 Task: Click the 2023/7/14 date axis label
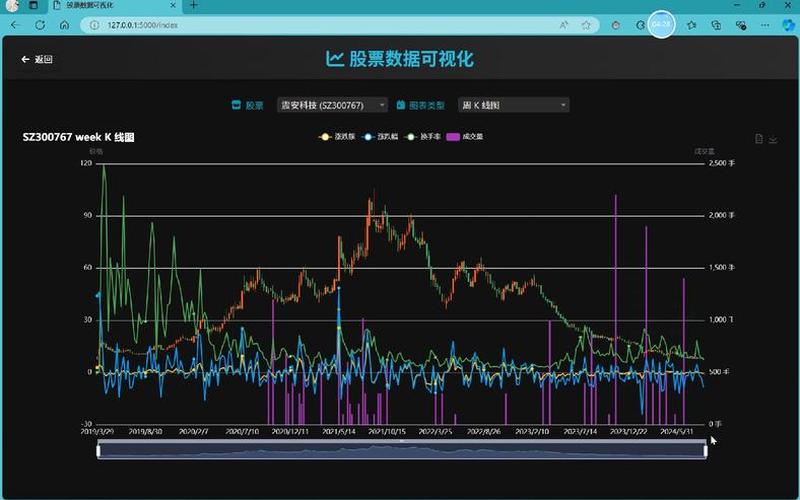tap(580, 432)
